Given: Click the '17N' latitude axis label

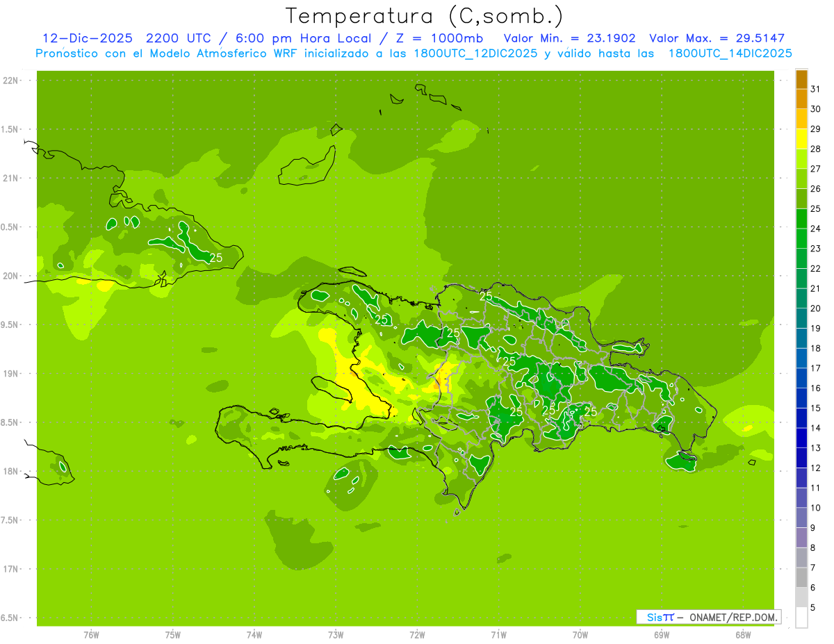Looking at the screenshot, I should click(10, 569).
